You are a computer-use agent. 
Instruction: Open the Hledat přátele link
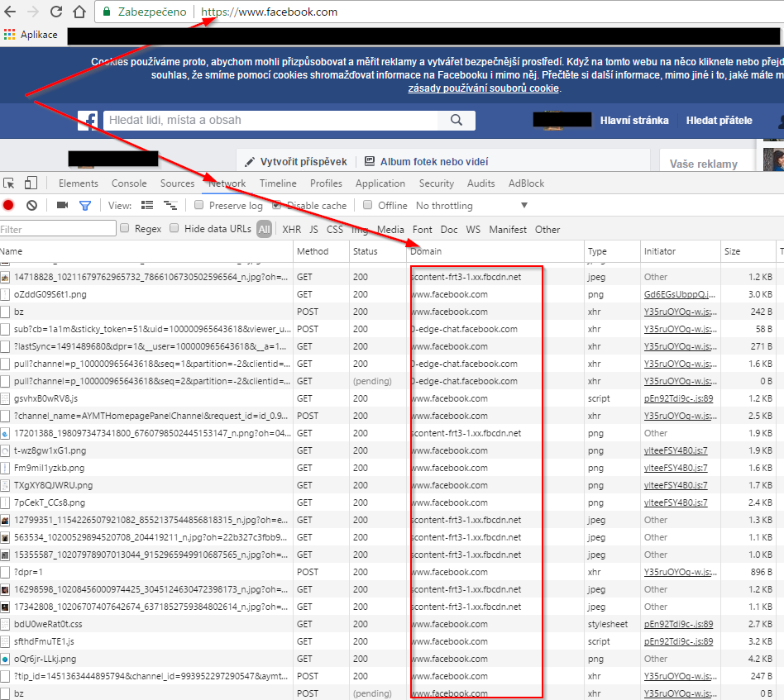[719, 121]
